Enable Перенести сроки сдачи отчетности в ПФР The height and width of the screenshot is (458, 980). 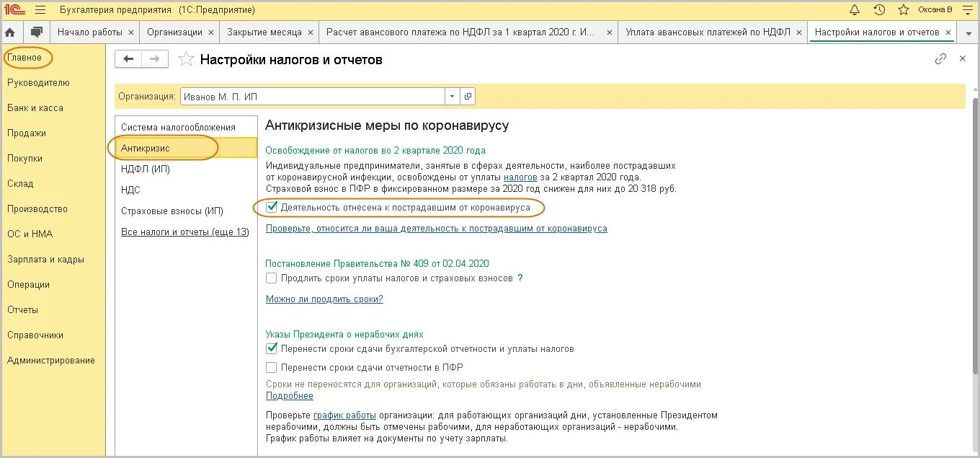tap(271, 367)
